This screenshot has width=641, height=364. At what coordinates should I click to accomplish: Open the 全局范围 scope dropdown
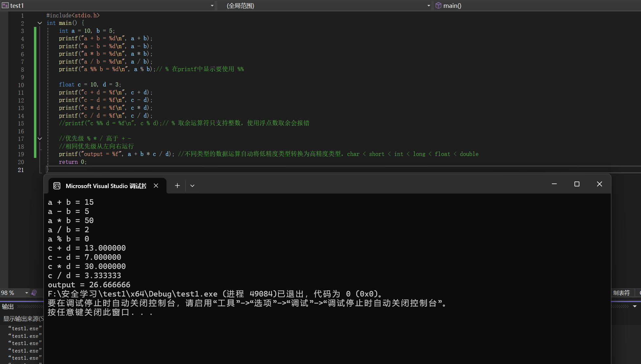click(x=429, y=6)
